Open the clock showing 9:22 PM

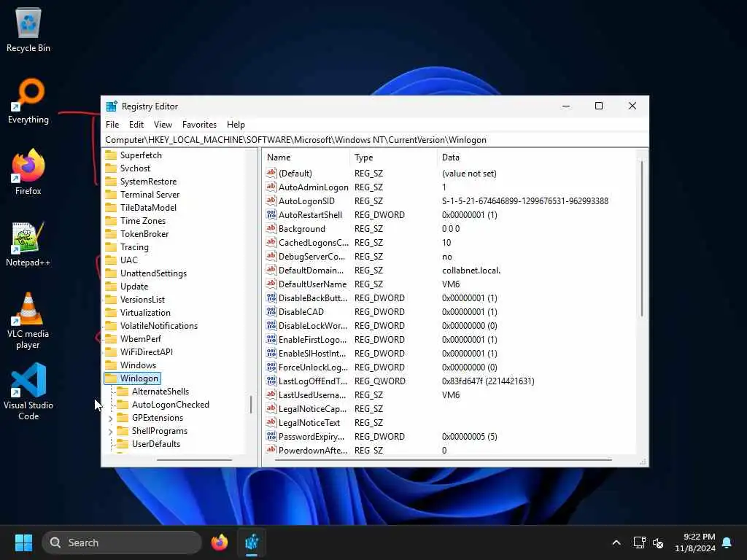(x=695, y=542)
